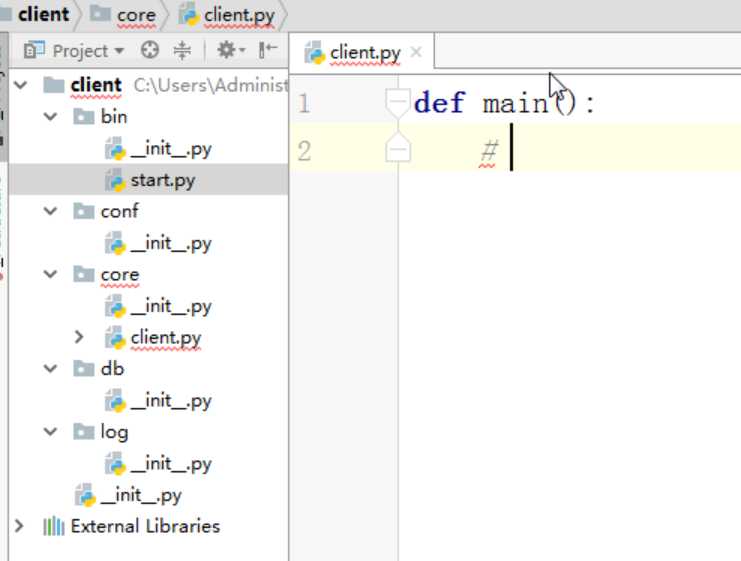
Task: Click the folder icon next to log
Action: coord(84,431)
